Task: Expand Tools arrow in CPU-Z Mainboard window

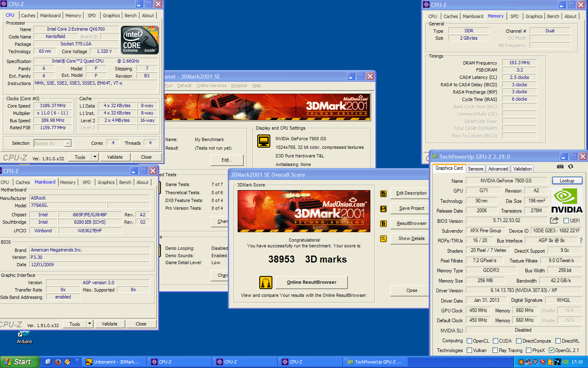Action: [89, 324]
